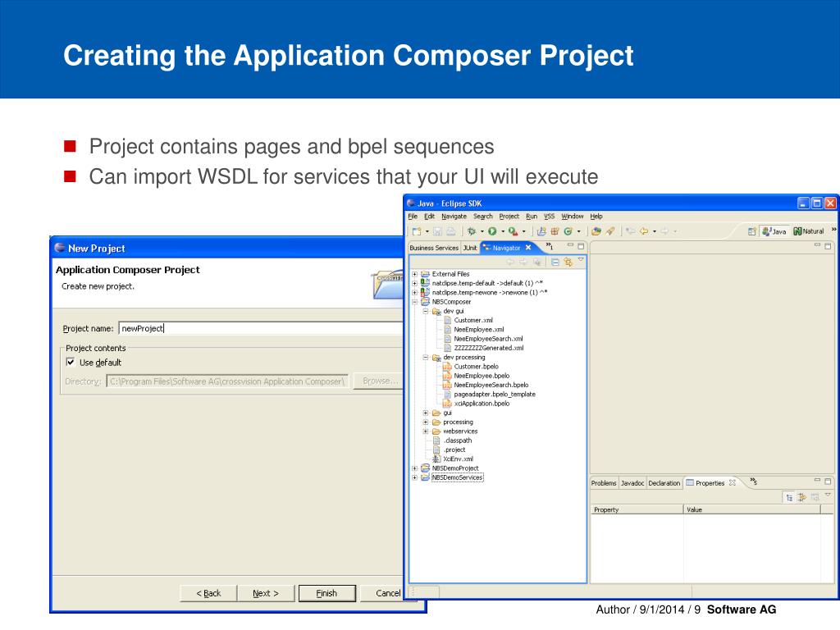Expand the NBSDemoProject node
The width and height of the screenshot is (840, 630).
pyautogui.click(x=414, y=468)
